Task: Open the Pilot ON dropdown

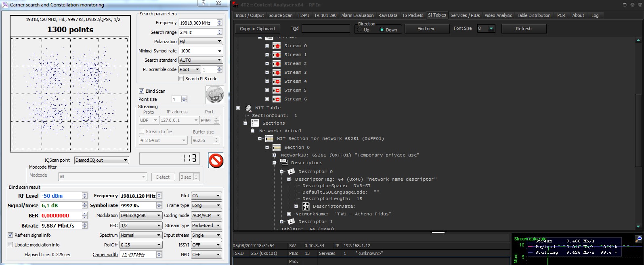Action: tap(206, 196)
